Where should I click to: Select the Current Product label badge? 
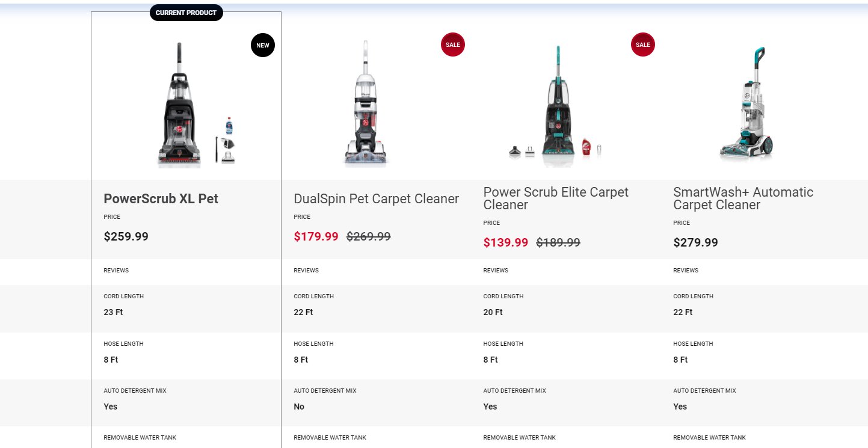186,13
